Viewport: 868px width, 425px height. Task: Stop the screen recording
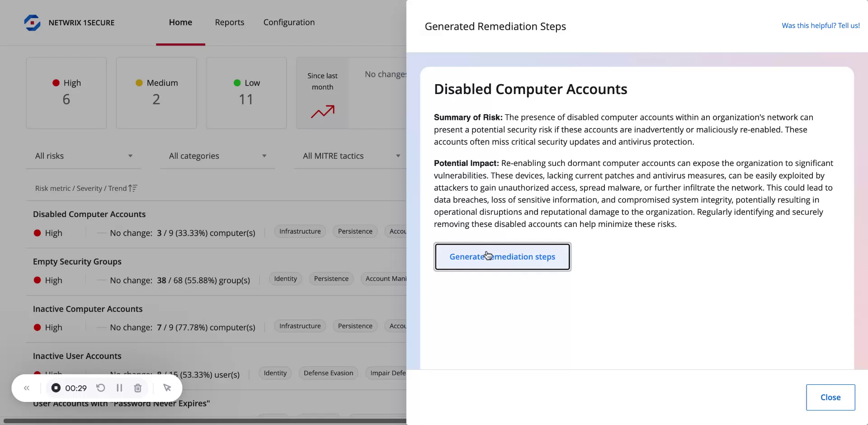click(x=56, y=388)
